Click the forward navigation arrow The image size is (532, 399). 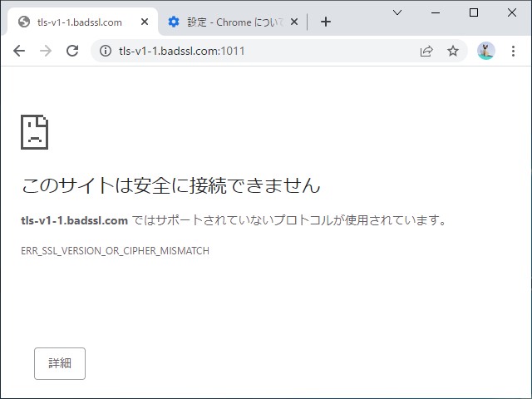tap(46, 51)
